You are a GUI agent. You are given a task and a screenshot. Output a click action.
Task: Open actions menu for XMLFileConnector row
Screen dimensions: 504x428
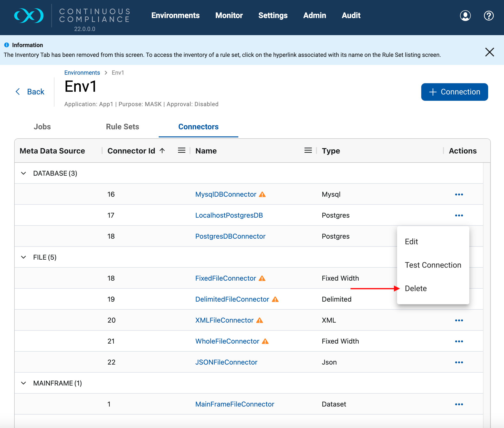(x=459, y=320)
